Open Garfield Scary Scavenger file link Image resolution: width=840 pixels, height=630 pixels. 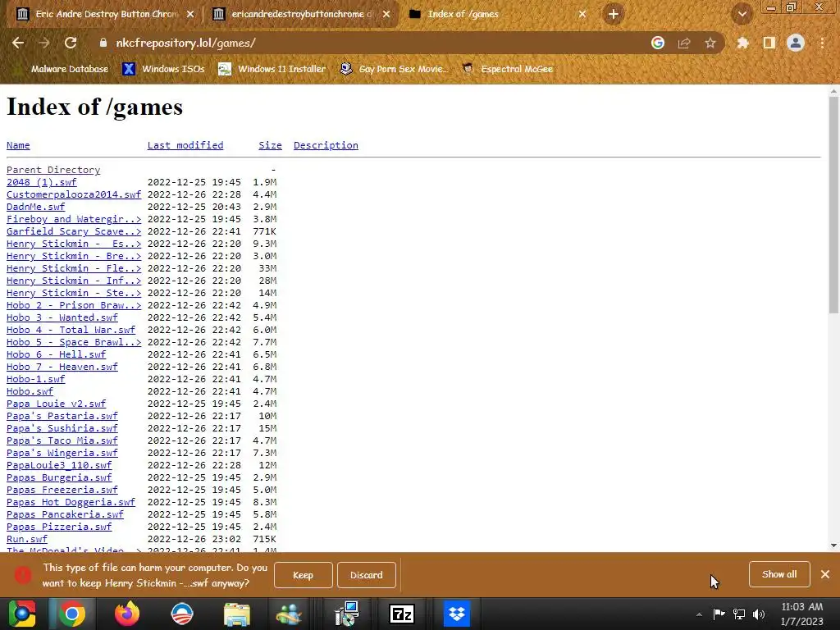pyautogui.click(x=74, y=231)
